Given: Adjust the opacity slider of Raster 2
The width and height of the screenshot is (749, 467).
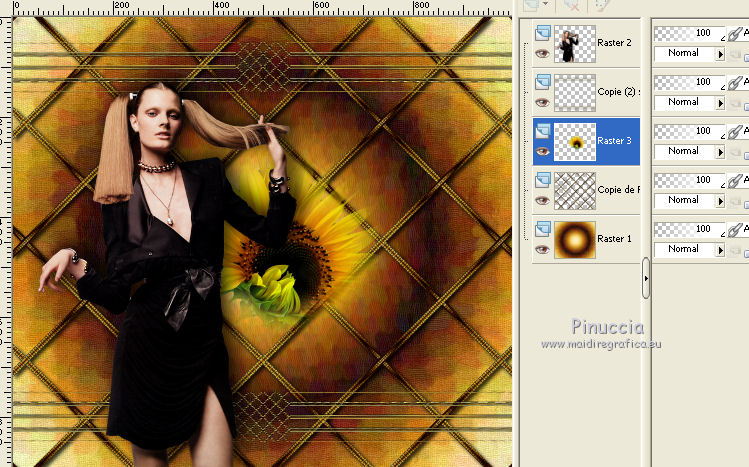Looking at the screenshot, I should (x=689, y=33).
